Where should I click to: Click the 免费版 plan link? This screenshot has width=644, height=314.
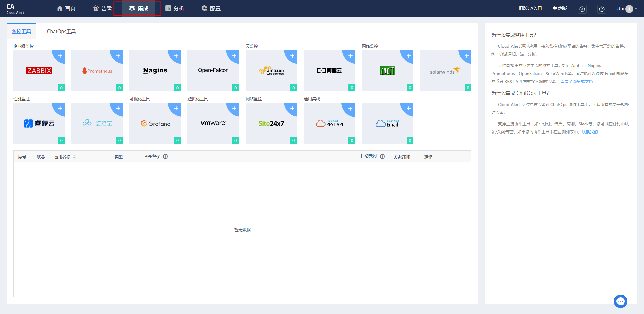(560, 8)
